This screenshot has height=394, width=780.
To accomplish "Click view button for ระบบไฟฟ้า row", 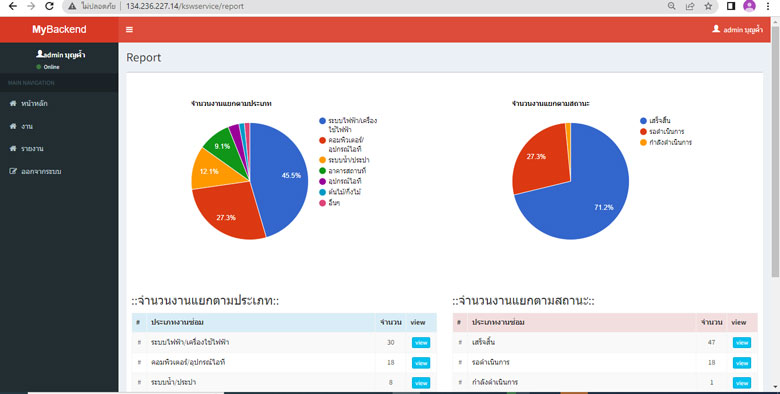I will [x=421, y=343].
